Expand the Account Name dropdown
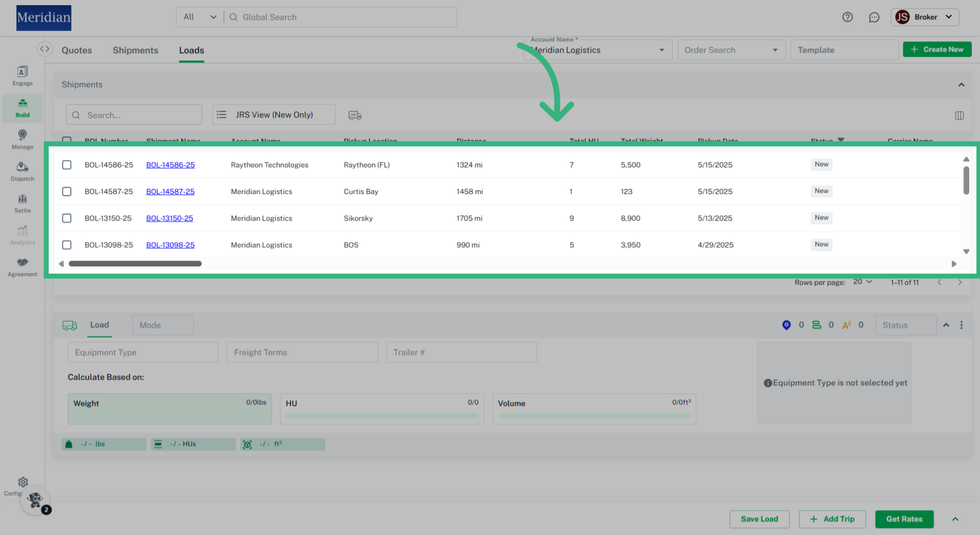980x535 pixels. tap(661, 50)
